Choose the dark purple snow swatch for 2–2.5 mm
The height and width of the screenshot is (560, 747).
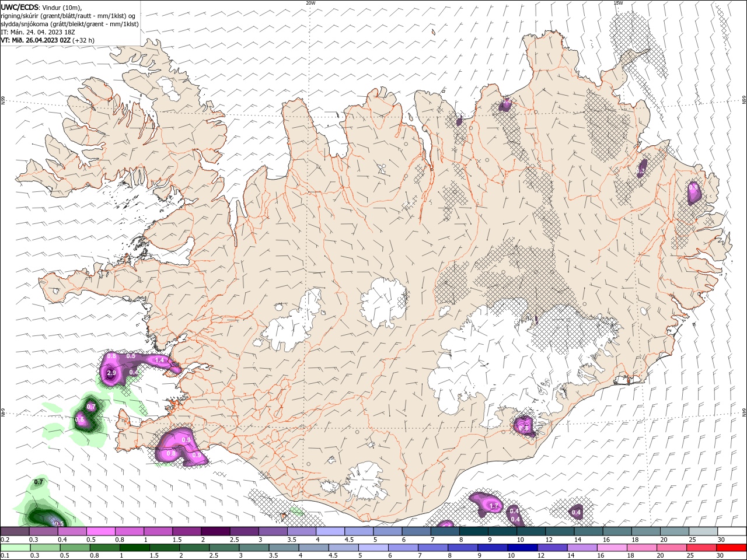tap(215, 531)
